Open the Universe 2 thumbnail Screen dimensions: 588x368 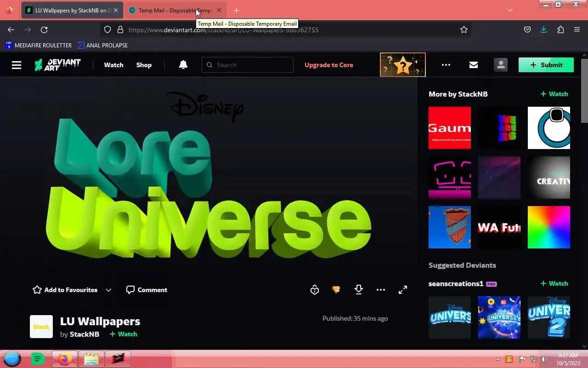coord(549,317)
